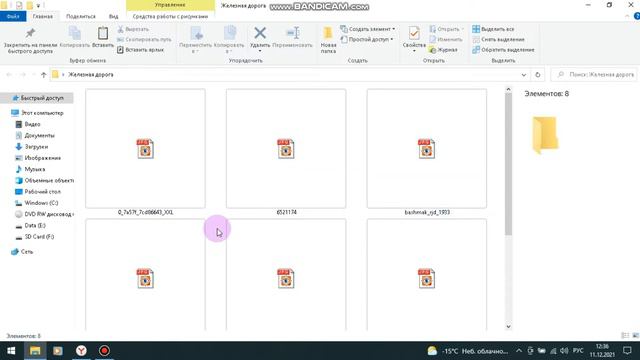
Task: Open SD Card (F:) drive
Action: click(34, 237)
